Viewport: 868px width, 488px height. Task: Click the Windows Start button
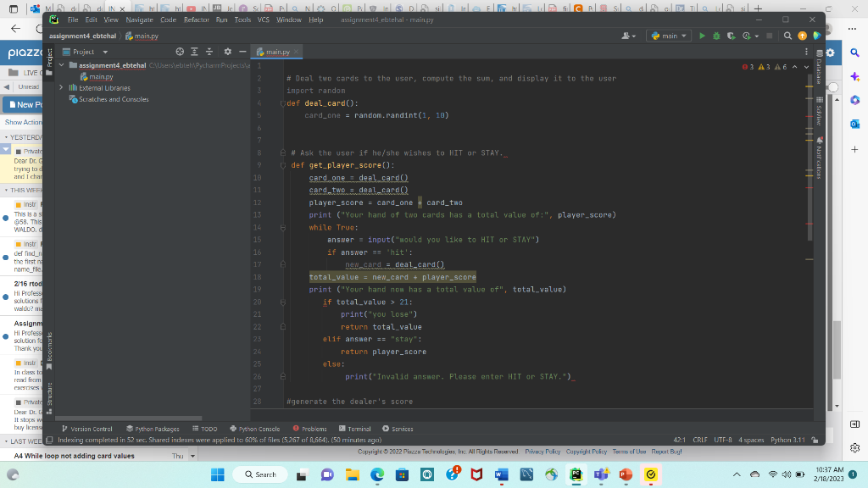pyautogui.click(x=218, y=474)
